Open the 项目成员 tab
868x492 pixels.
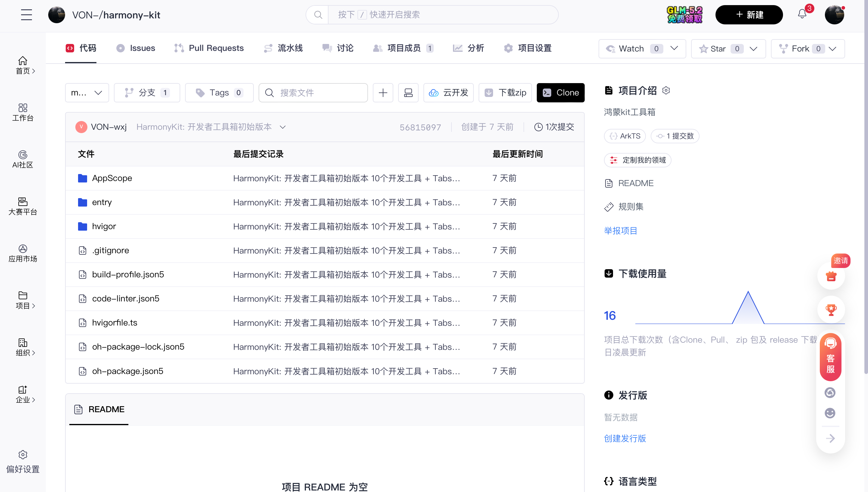403,48
